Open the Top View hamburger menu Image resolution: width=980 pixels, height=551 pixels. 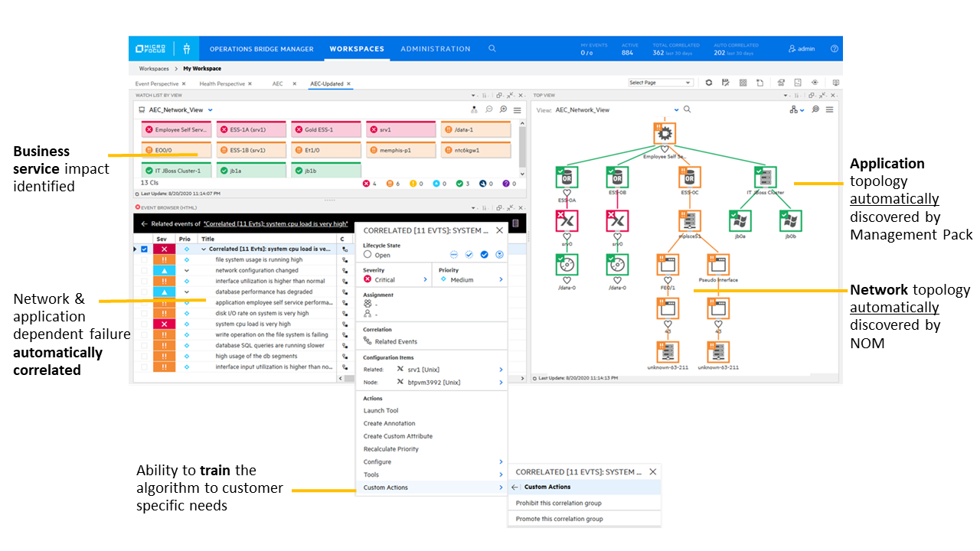(x=829, y=110)
